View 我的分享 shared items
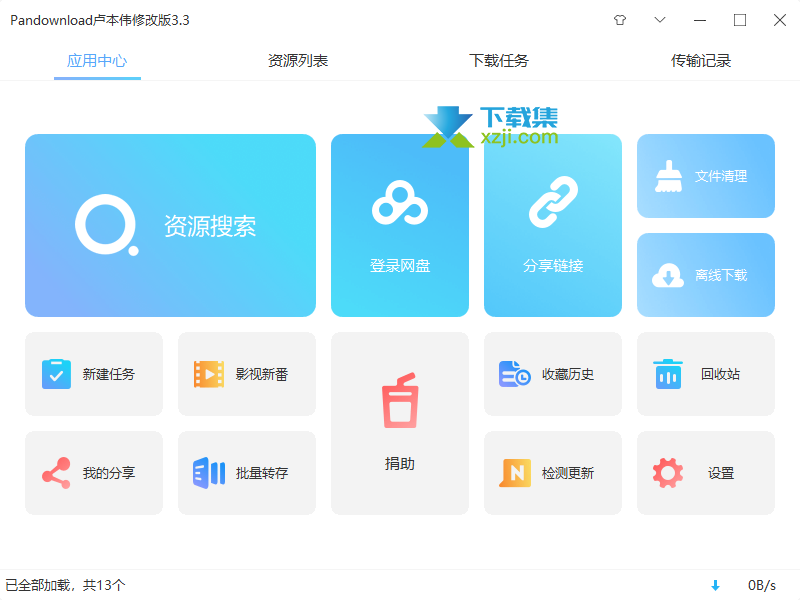Screen dimensions: 800x600 94,473
